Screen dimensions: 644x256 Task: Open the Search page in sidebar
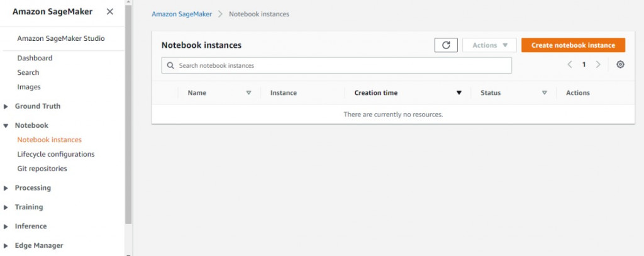click(x=28, y=73)
